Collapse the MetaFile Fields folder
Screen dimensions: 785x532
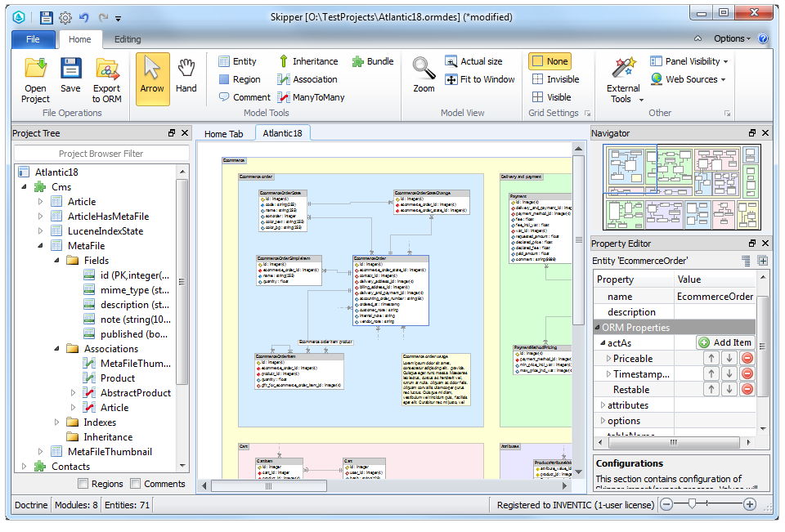[56, 260]
